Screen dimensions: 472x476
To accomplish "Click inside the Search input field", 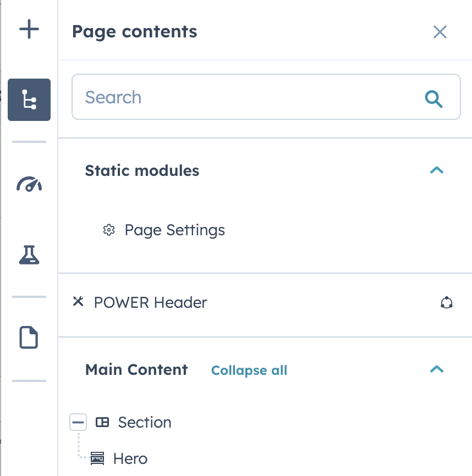I will pos(220,97).
